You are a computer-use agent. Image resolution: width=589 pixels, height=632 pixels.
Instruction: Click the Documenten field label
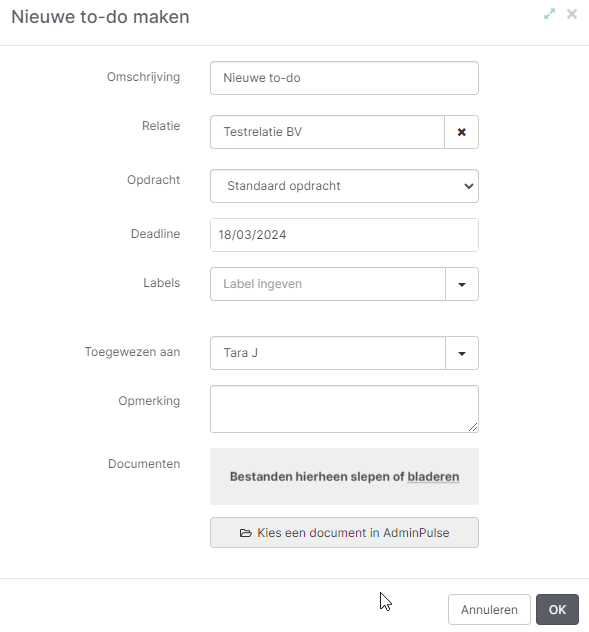coord(144,464)
